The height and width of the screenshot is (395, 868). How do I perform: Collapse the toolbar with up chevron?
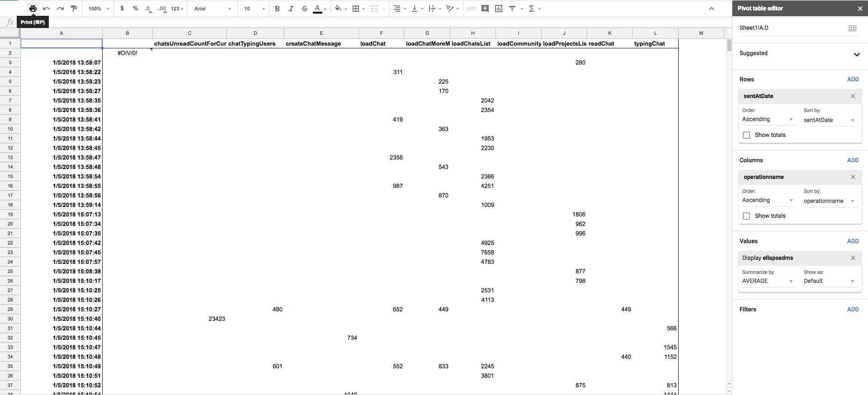pos(712,9)
